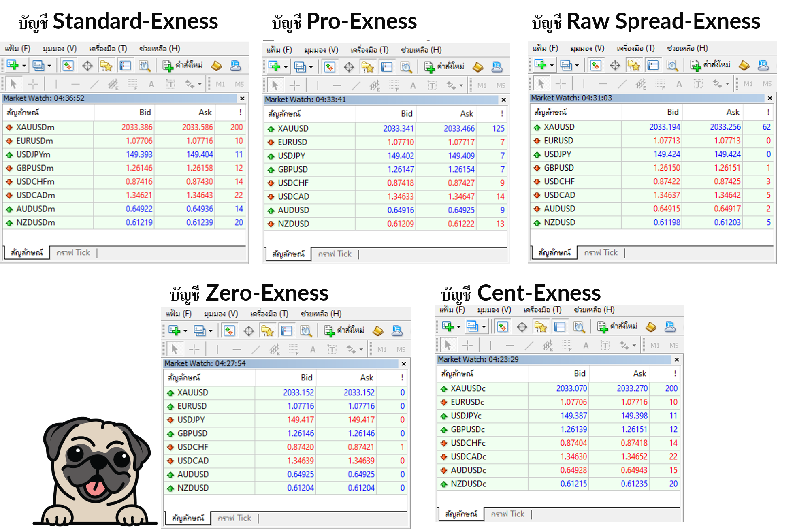This screenshot has width=812, height=529.
Task: Select XAUUSDm row in Standard-Exness Market Watch
Action: [x=124, y=127]
